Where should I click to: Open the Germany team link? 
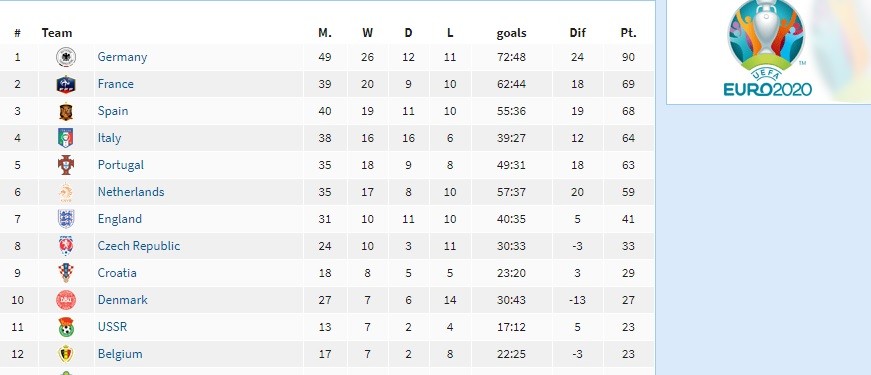(122, 57)
